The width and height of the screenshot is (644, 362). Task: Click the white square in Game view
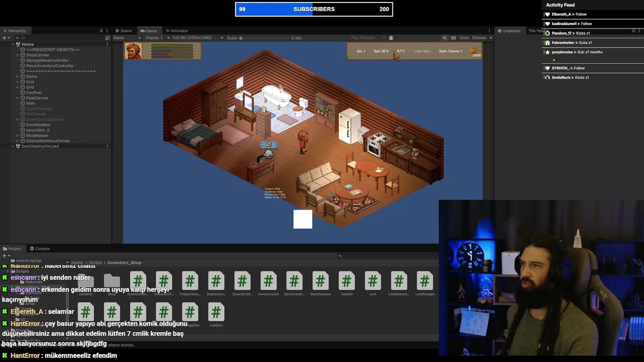(x=303, y=219)
